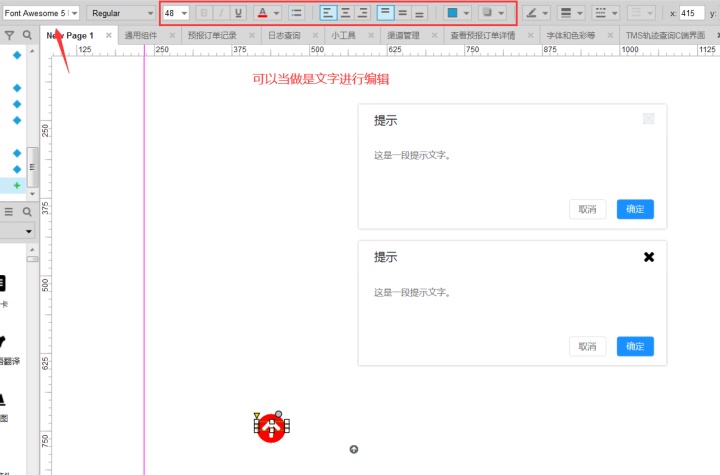Screen dimensions: 720x475
Task: Open the bullet list formatting option
Action: [x=296, y=13]
